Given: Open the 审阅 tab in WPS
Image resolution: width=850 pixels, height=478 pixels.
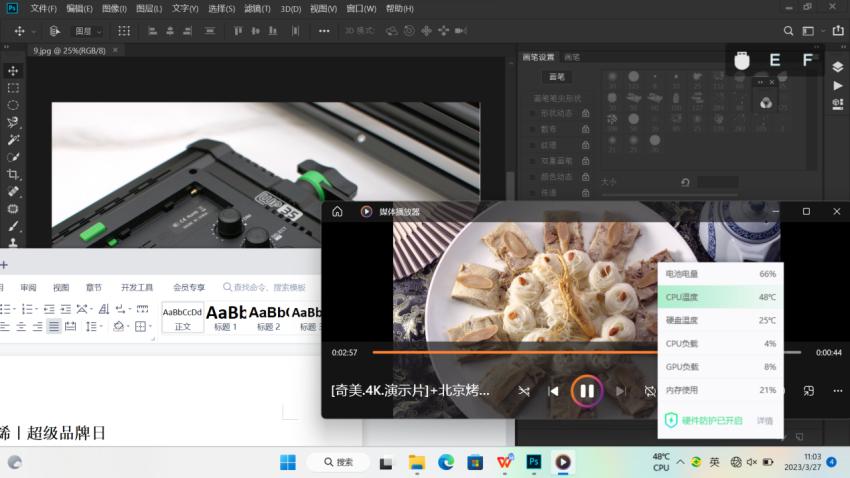Looking at the screenshot, I should pyautogui.click(x=28, y=287).
